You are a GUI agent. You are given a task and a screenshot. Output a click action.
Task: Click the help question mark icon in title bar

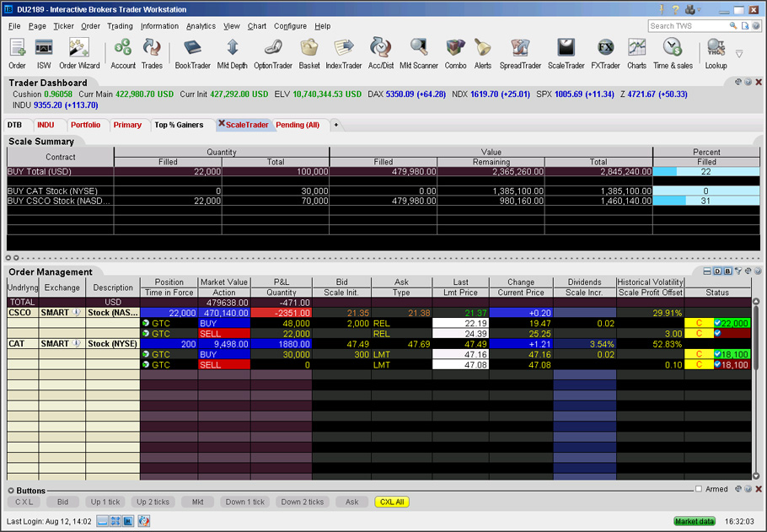[x=675, y=9]
